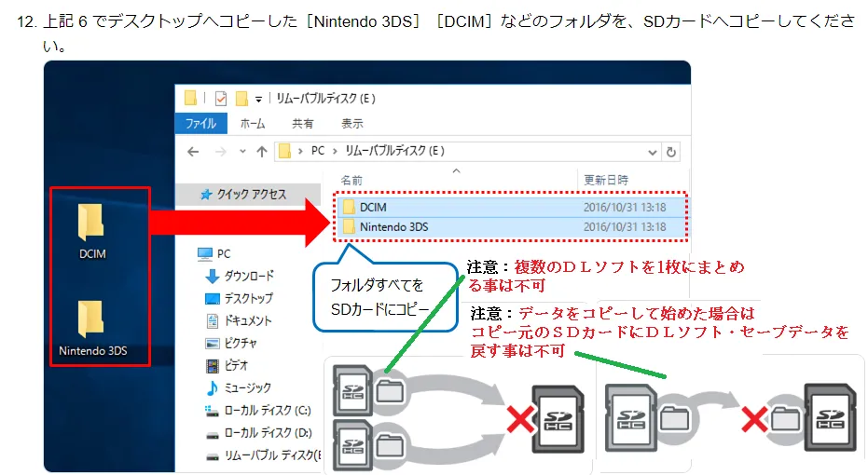Open recent locations dropdown chevron
Screen dimensions: 868x475
click(x=242, y=151)
